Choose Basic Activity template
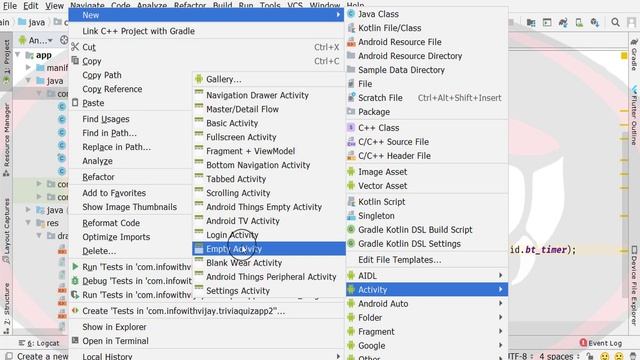 point(269,123)
